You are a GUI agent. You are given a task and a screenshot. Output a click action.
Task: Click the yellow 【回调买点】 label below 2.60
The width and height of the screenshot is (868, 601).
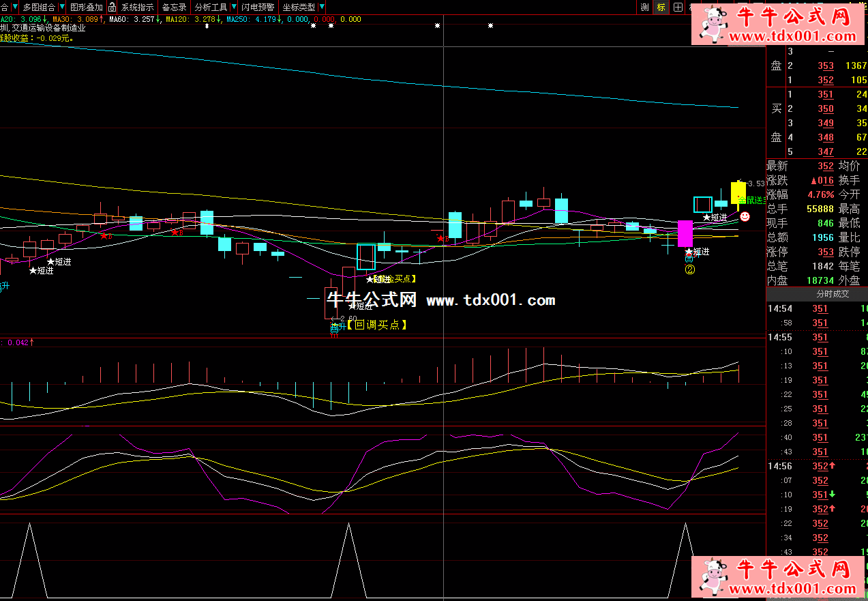377,325
